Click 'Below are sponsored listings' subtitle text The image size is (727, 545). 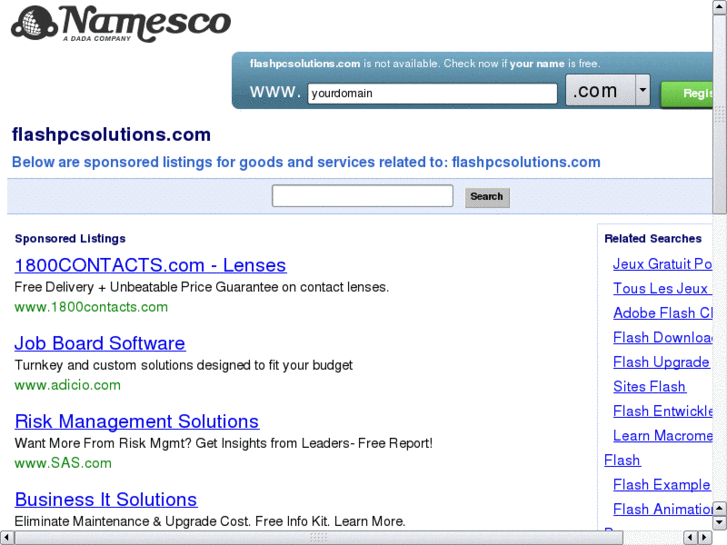[x=306, y=162]
